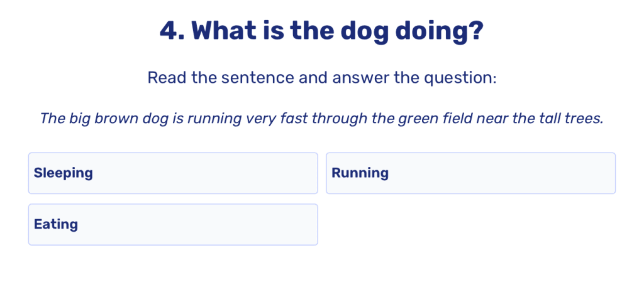Click the 'Read the sentence' instruction text
Screen dimensions: 644x282
(x=321, y=78)
